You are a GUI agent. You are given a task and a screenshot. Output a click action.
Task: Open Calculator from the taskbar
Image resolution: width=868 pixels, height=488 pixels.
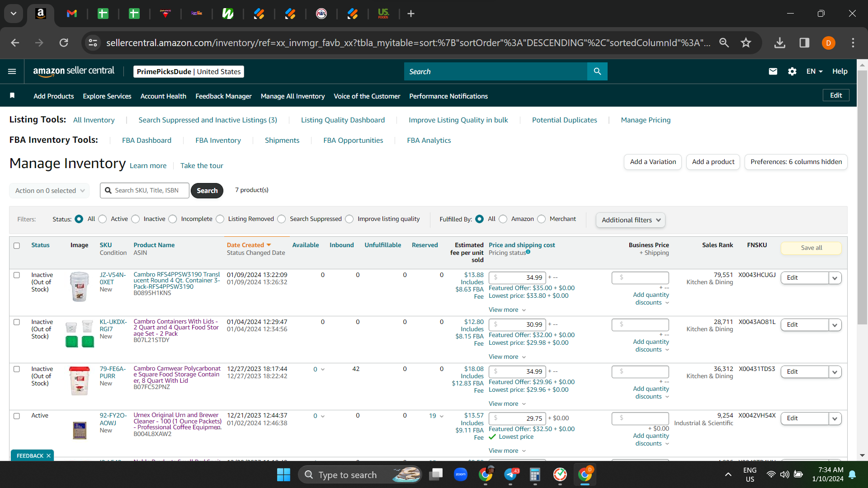[x=535, y=474]
